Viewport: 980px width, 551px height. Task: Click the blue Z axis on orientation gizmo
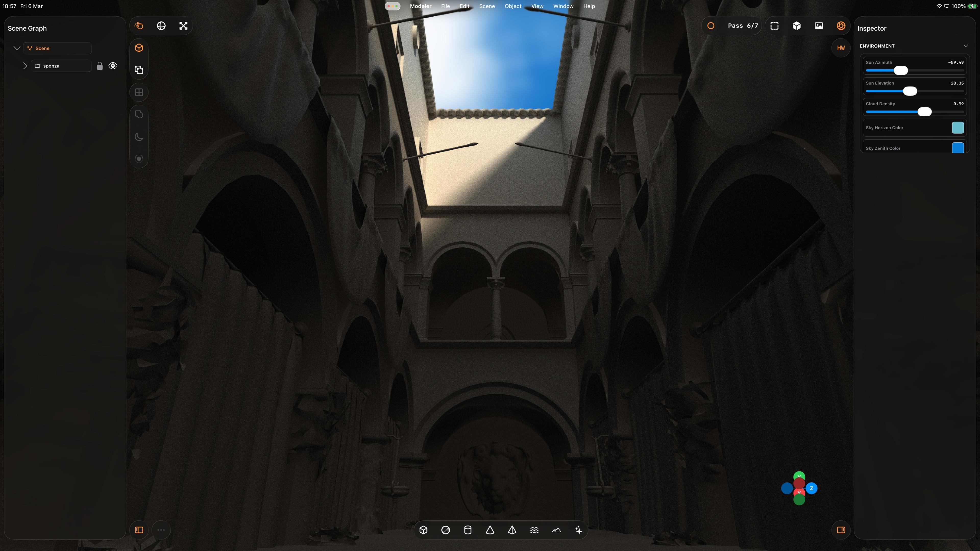click(812, 488)
